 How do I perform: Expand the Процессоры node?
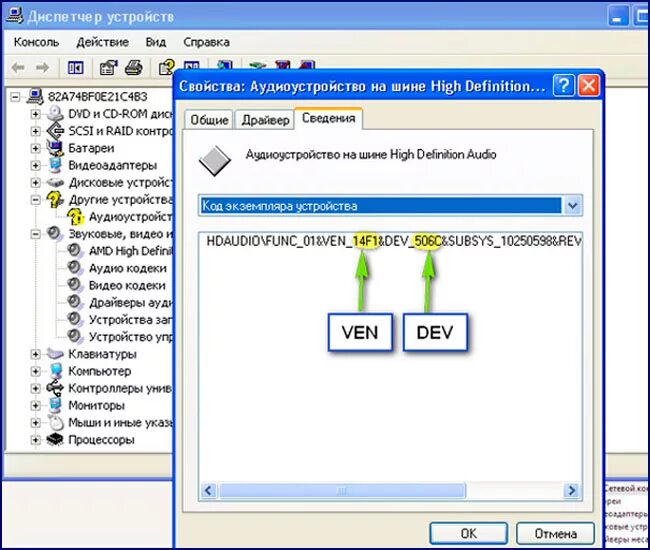[x=36, y=440]
